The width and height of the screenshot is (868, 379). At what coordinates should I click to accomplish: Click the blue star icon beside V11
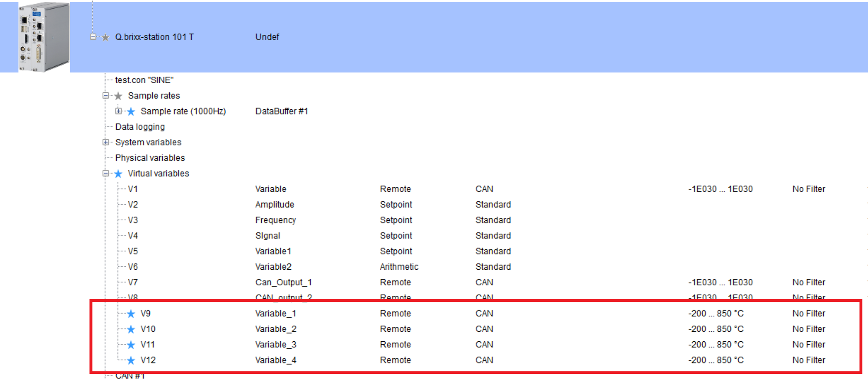click(x=131, y=345)
